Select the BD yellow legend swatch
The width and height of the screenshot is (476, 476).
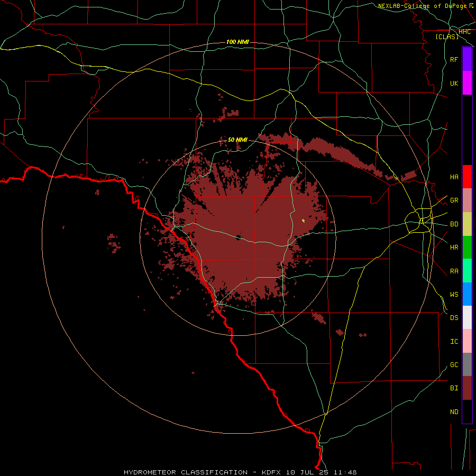point(467,224)
